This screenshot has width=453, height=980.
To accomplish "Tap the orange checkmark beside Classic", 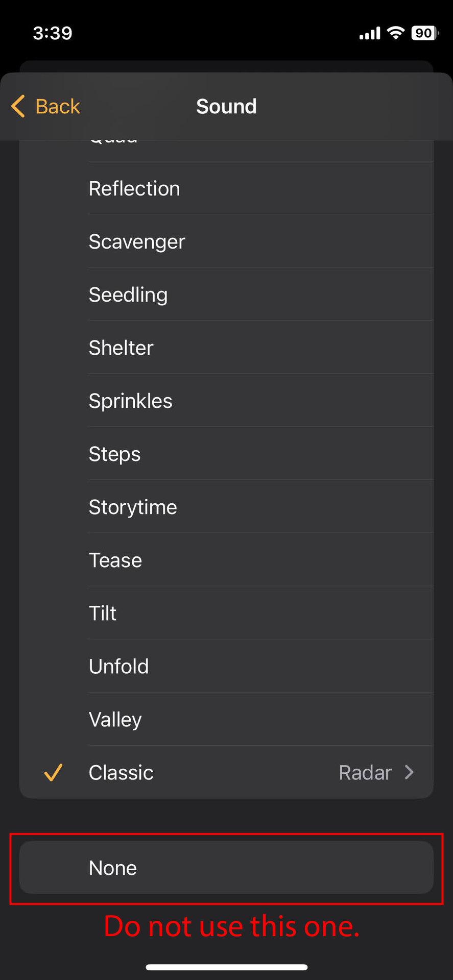I will pyautogui.click(x=53, y=772).
